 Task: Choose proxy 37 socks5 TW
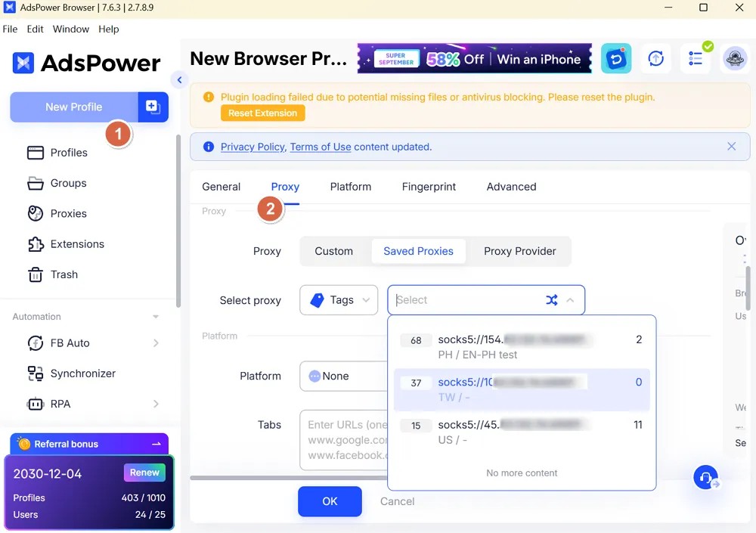(x=522, y=390)
